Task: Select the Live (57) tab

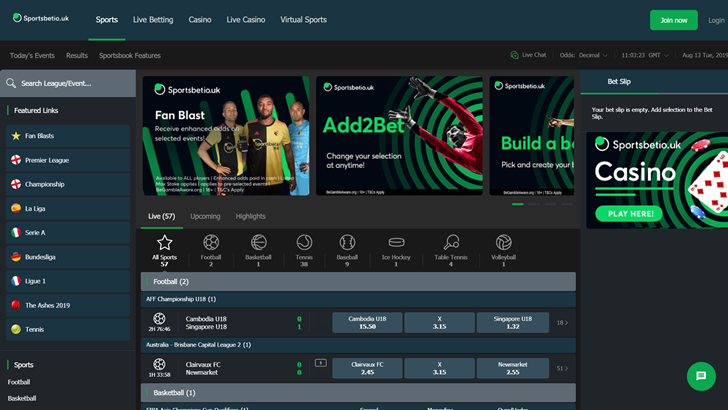Action: pos(162,216)
